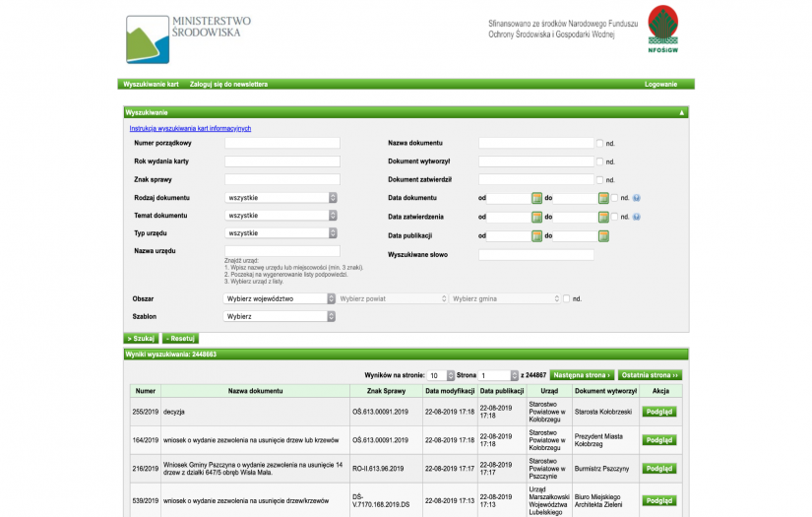
Task: Click the Data publikacji do date field
Action: (x=576, y=236)
